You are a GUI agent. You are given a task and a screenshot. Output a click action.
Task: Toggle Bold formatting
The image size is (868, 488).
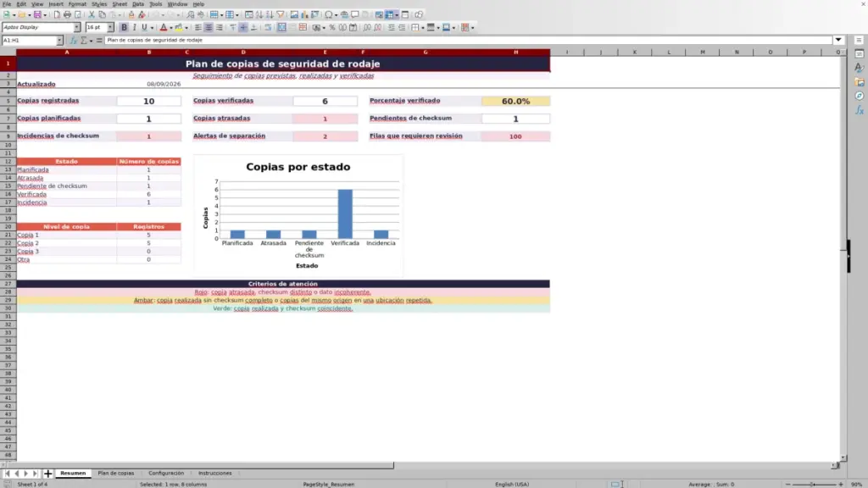point(124,27)
